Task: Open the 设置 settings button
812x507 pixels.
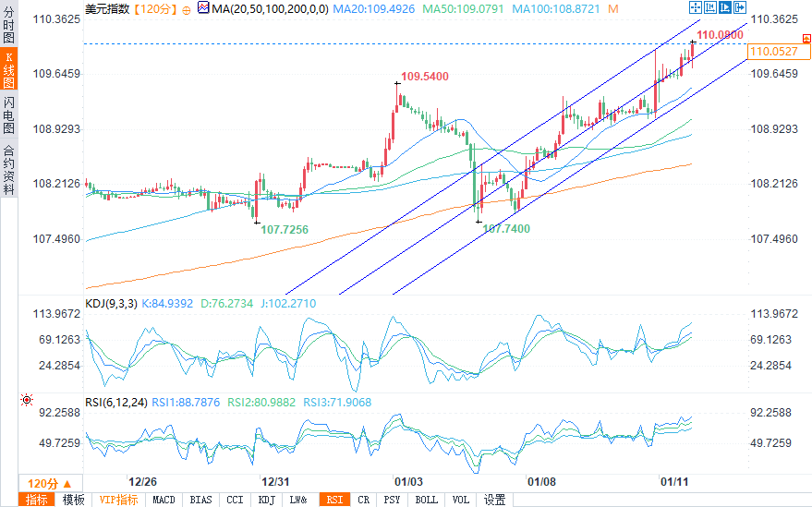Action: (x=494, y=500)
